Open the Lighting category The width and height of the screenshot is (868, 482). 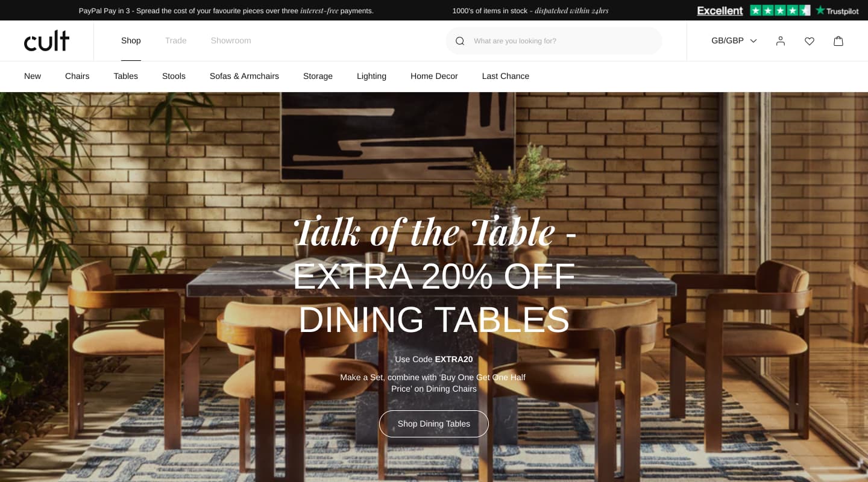coord(371,76)
